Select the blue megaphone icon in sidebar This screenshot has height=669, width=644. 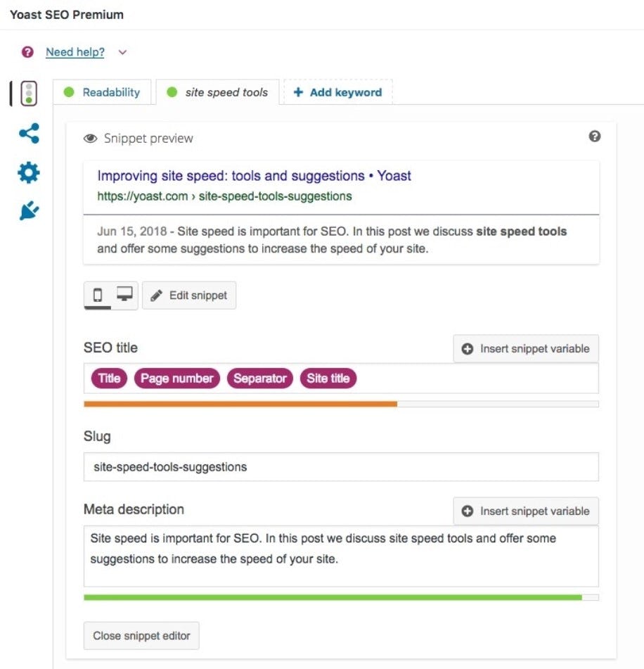[x=27, y=210]
